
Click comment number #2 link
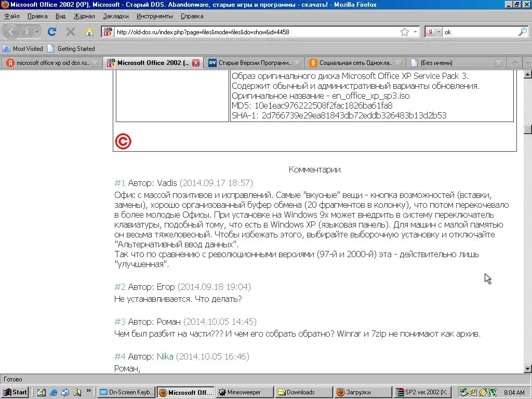tap(120, 287)
